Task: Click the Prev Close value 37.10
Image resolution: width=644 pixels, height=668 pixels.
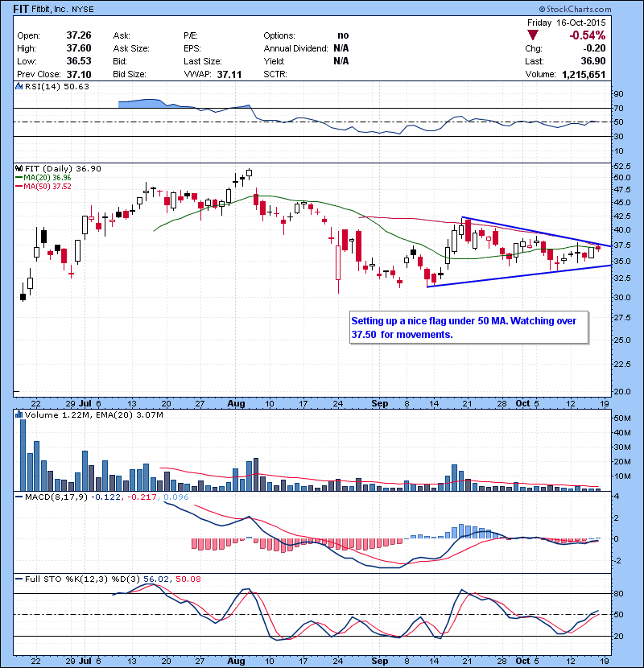Action: click(x=79, y=75)
